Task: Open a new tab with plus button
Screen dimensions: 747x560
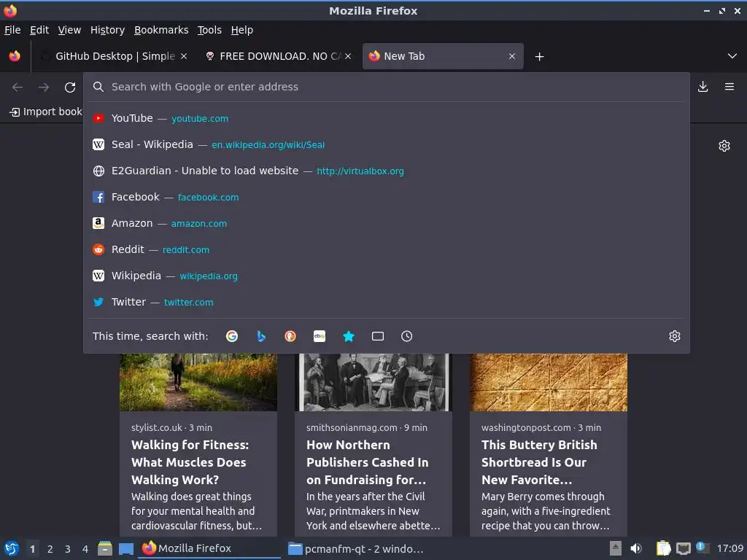Action: tap(539, 57)
